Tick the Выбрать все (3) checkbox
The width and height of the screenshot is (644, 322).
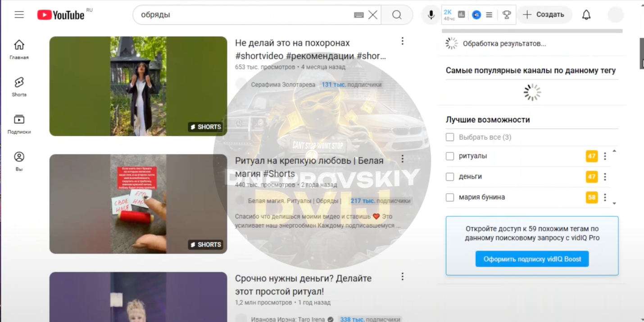pos(450,137)
